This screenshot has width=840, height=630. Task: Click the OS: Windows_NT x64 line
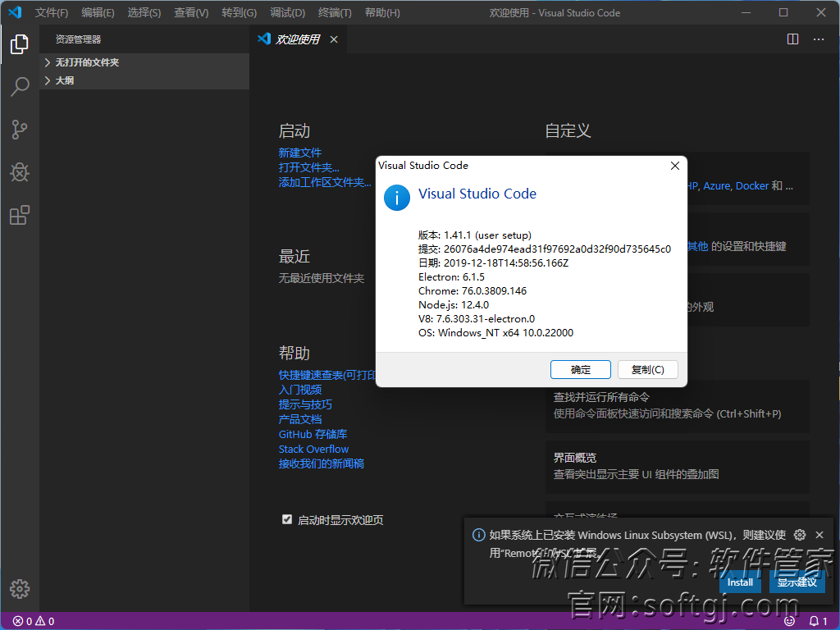(495, 333)
